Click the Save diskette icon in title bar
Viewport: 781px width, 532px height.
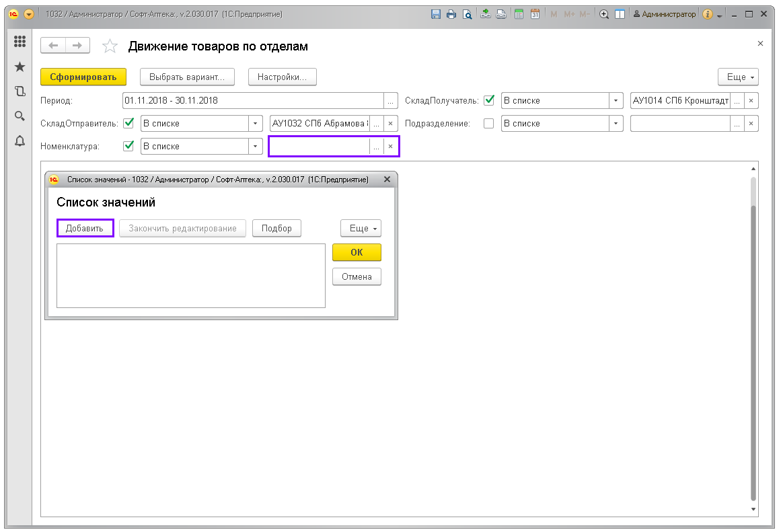pos(436,14)
